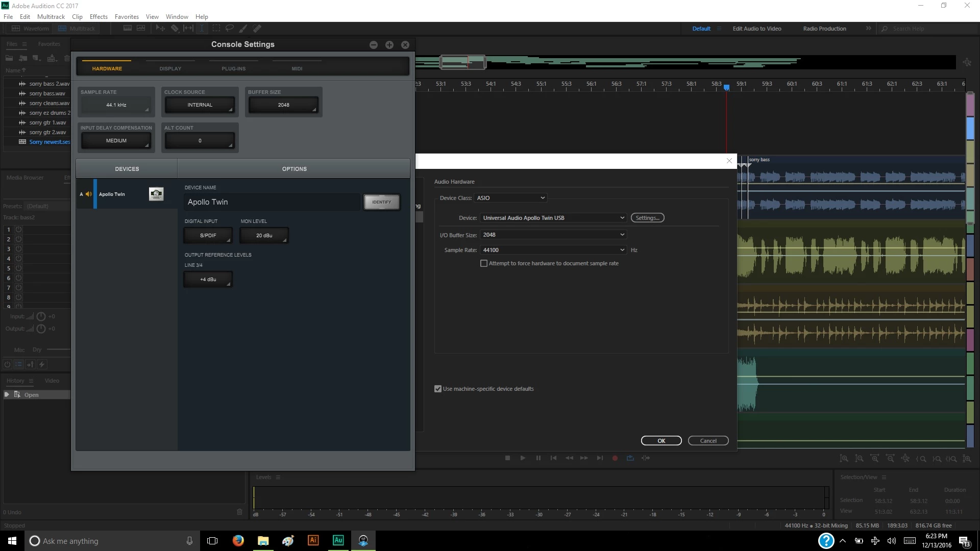Viewport: 980px width, 551px height.
Task: Expand the I/O Buffer Size dropdown
Action: tap(553, 235)
